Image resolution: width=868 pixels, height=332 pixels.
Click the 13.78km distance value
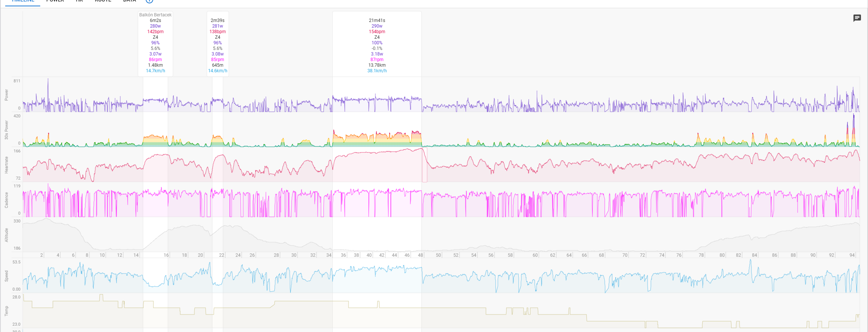coord(377,65)
